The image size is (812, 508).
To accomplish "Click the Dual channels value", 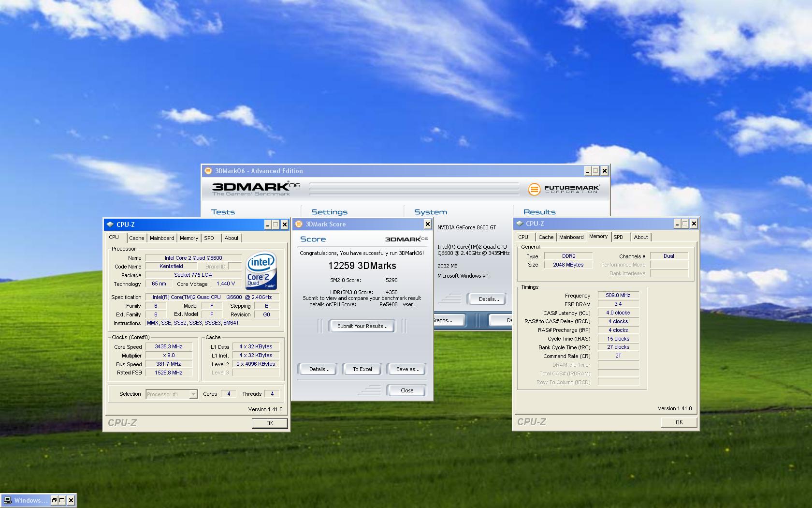I will 669,256.
